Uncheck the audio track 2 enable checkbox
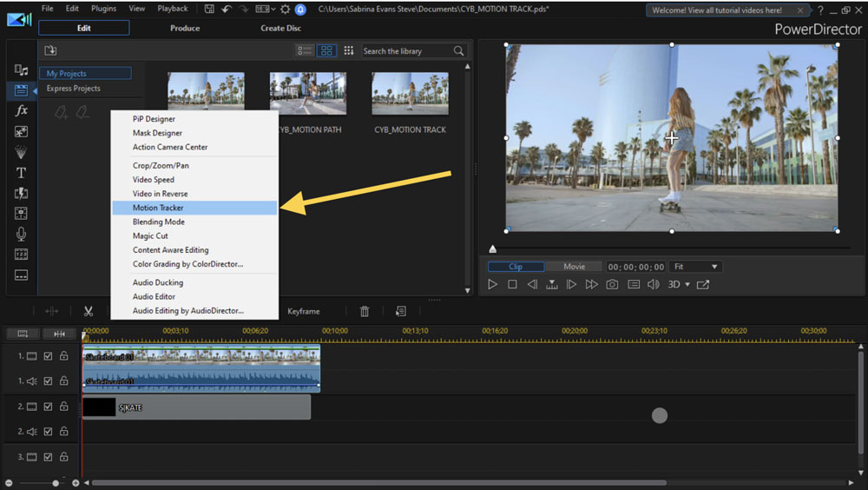868x490 pixels. point(49,432)
